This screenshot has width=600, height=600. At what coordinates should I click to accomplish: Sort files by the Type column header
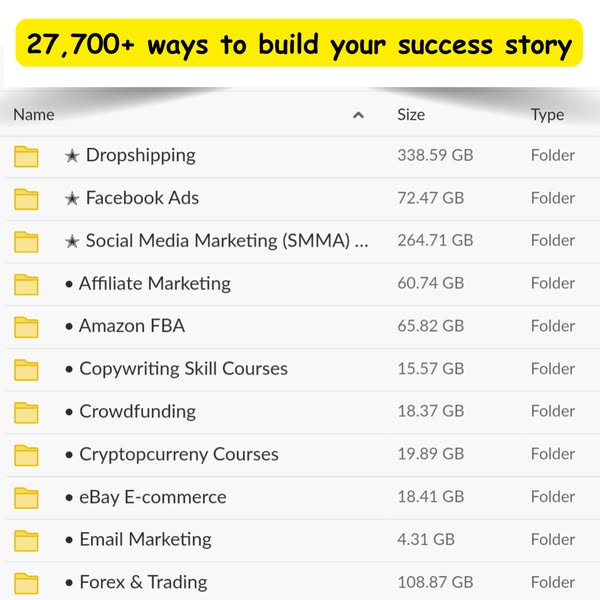pos(547,115)
